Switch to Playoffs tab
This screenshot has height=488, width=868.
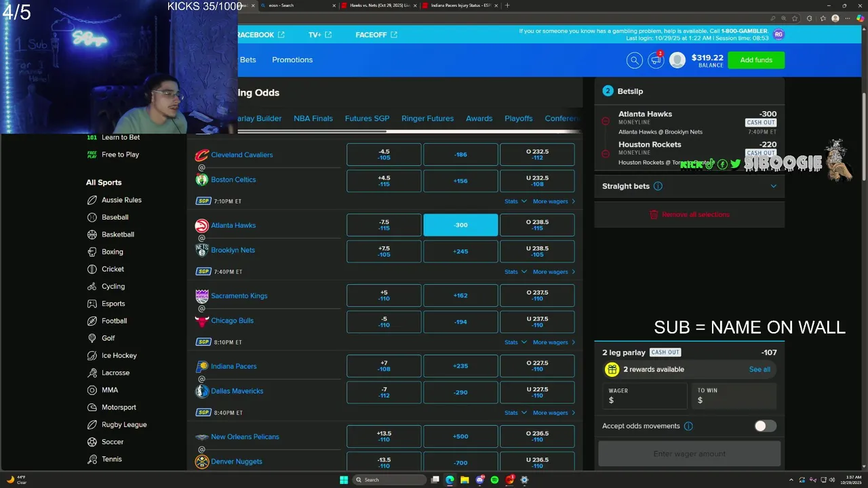coord(519,119)
